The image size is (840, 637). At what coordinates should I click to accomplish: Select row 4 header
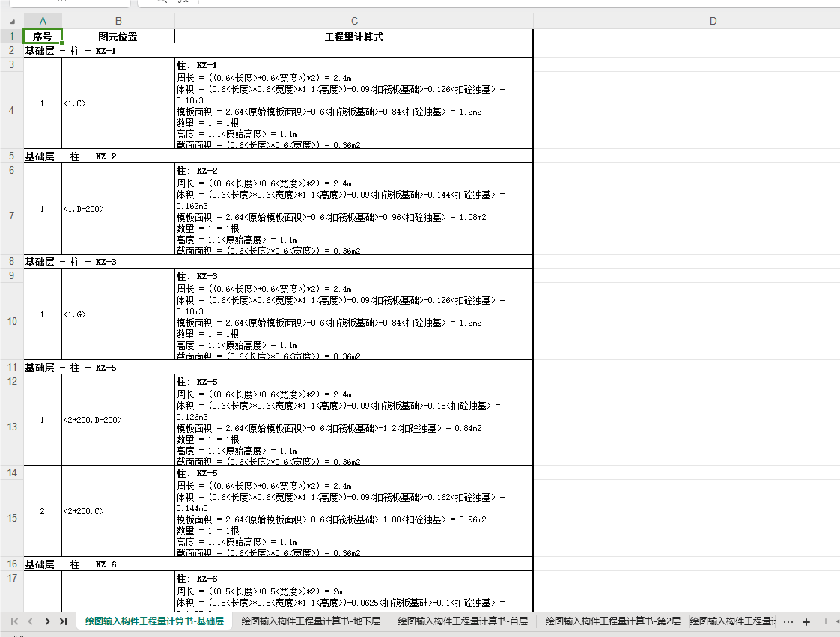tap(11, 110)
